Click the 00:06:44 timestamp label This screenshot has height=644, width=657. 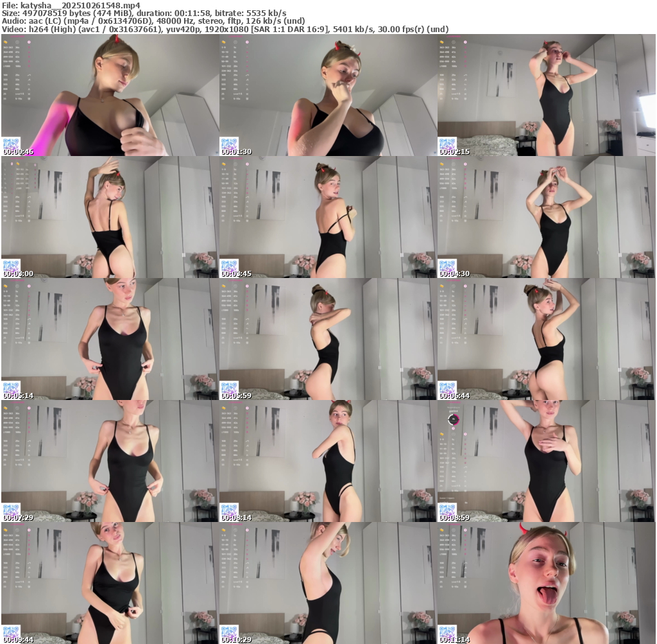454,396
